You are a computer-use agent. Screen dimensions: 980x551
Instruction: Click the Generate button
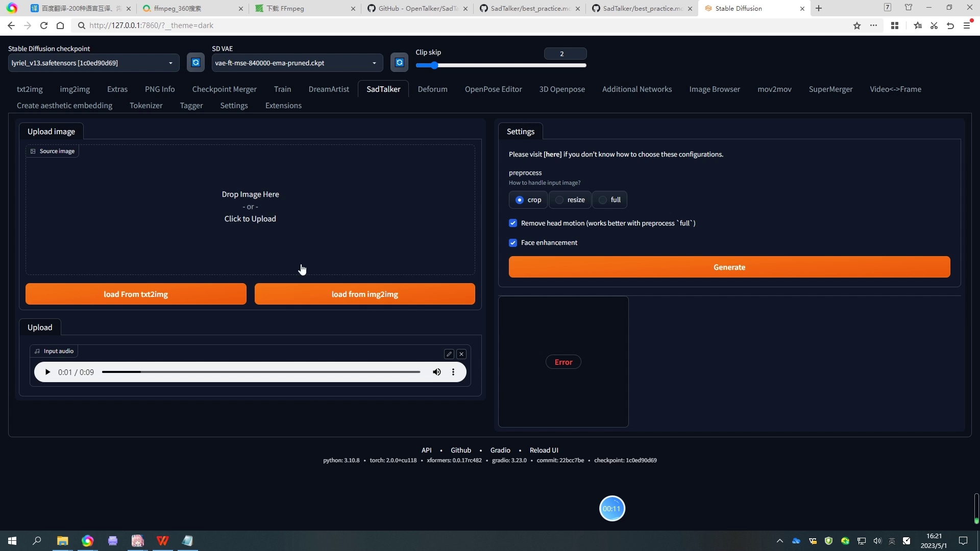729,267
